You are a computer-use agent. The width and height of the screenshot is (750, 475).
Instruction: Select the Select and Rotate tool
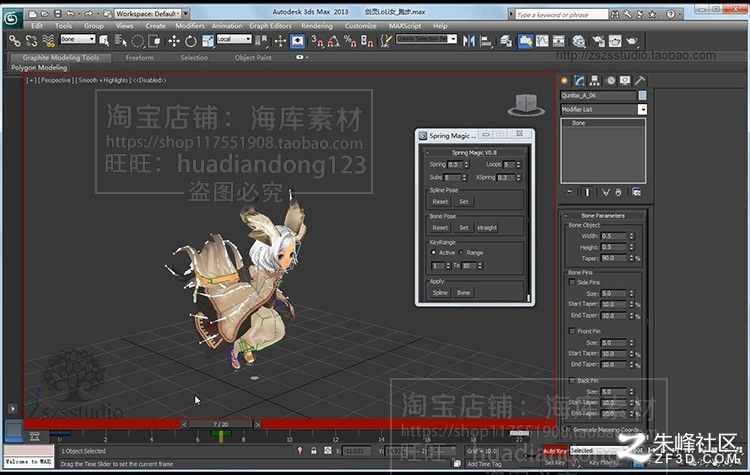[191, 42]
